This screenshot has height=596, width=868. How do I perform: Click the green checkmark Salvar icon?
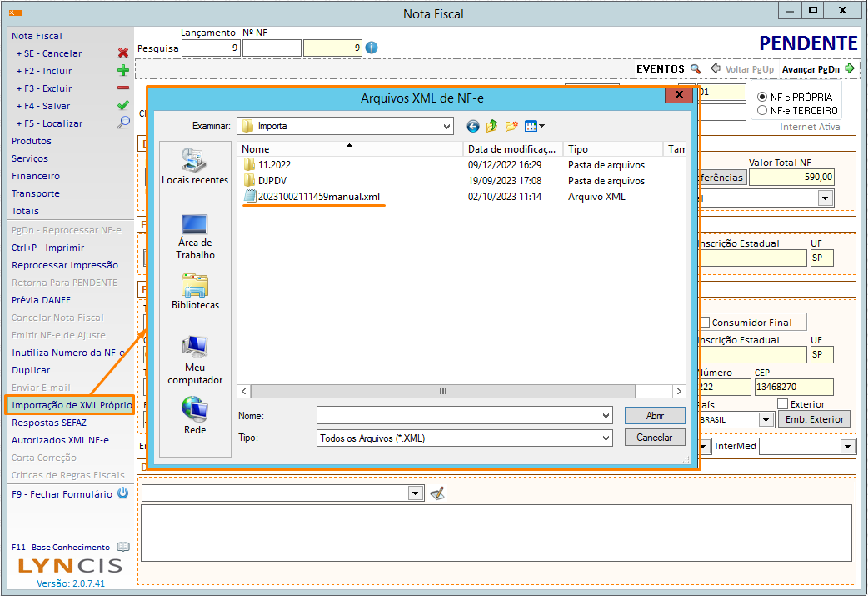coord(123,106)
